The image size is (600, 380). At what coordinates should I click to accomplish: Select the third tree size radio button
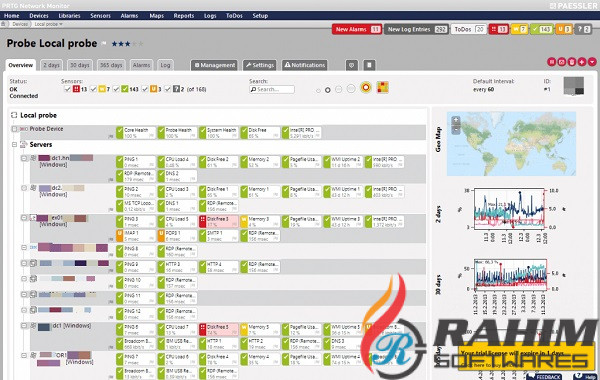click(339, 90)
